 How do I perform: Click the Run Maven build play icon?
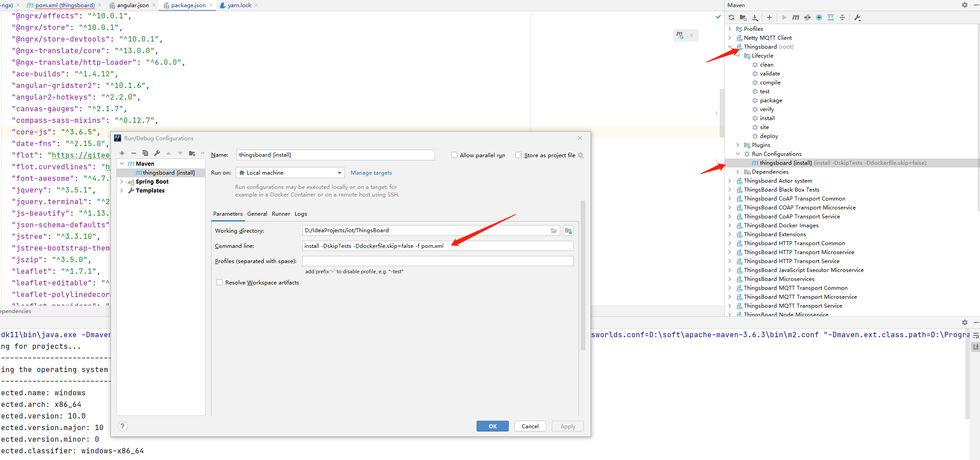(784, 17)
